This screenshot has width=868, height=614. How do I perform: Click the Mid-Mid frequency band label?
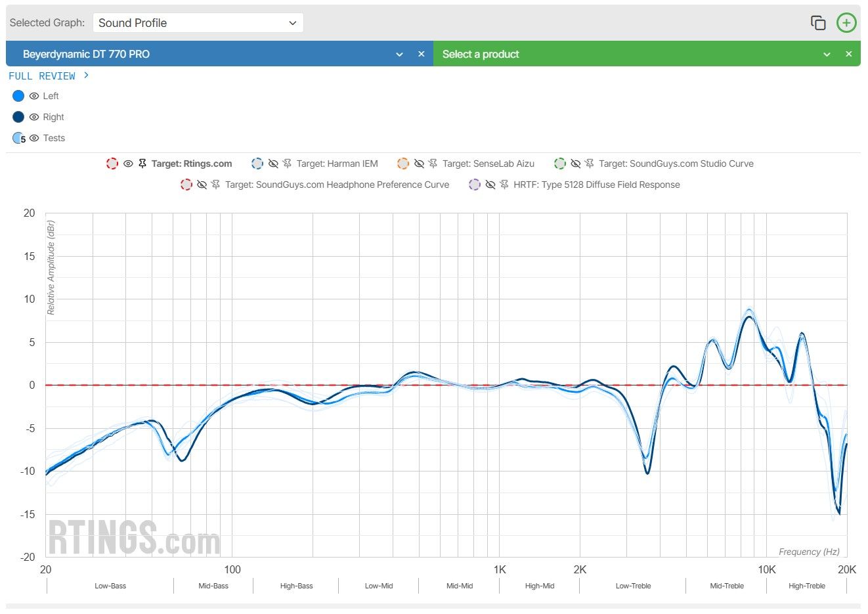(x=460, y=586)
